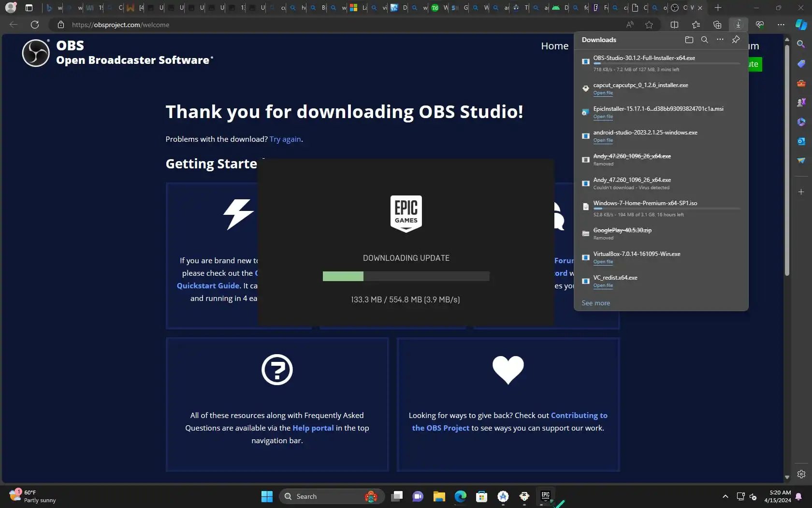This screenshot has width=812, height=508.
Task: Open Games icon in Edge sidebar
Action: pyautogui.click(x=801, y=103)
